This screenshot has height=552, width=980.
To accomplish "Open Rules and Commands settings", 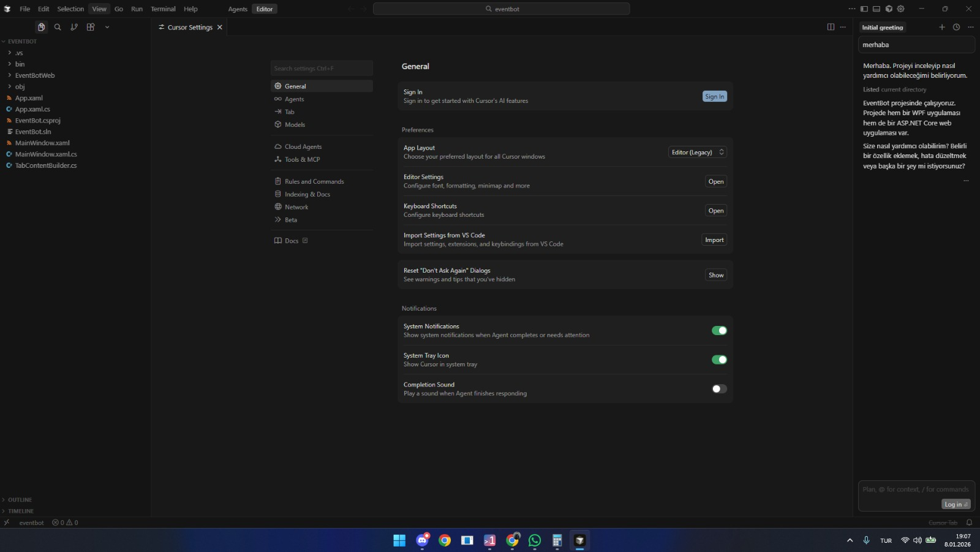I will click(322, 181).
